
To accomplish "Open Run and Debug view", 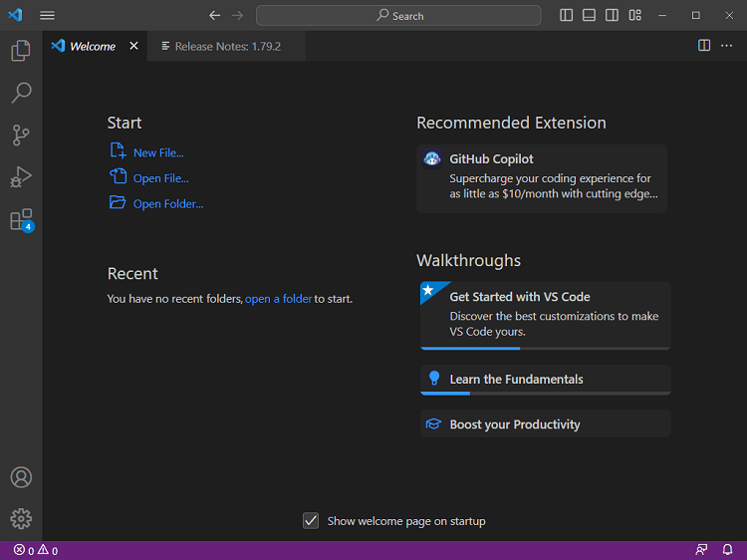I will (x=21, y=176).
